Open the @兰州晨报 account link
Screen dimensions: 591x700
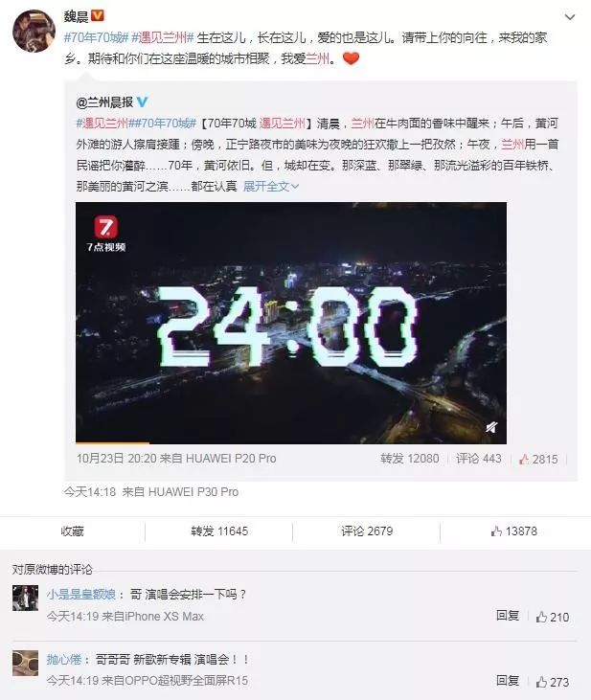click(x=104, y=102)
